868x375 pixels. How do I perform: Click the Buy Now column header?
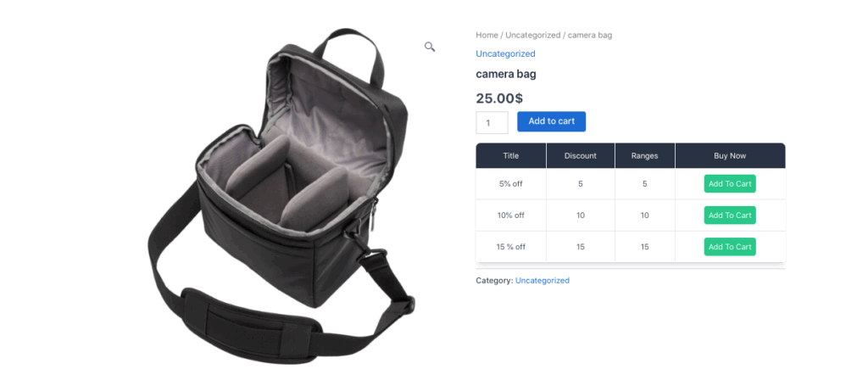730,155
